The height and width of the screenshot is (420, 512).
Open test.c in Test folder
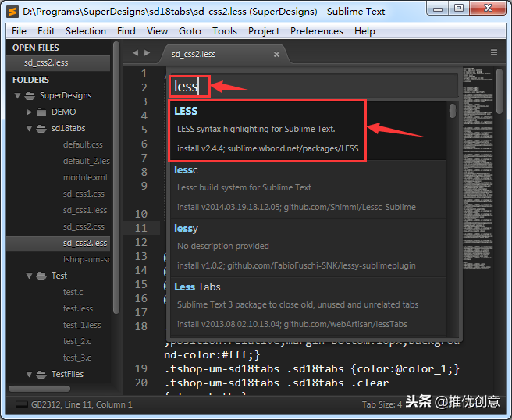point(73,292)
